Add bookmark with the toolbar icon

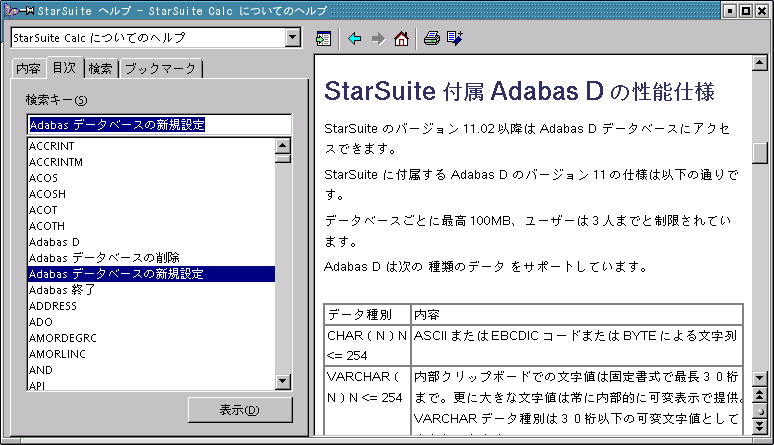pyautogui.click(x=455, y=39)
